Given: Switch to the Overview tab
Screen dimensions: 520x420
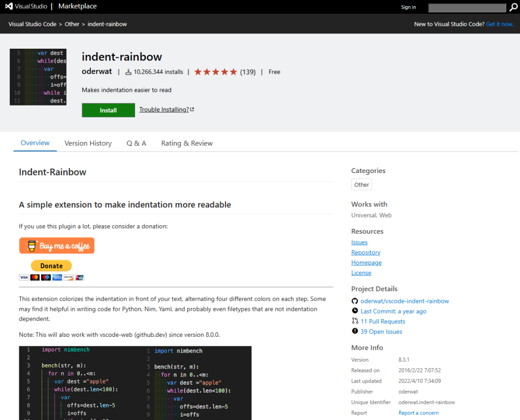Looking at the screenshot, I should (35, 143).
